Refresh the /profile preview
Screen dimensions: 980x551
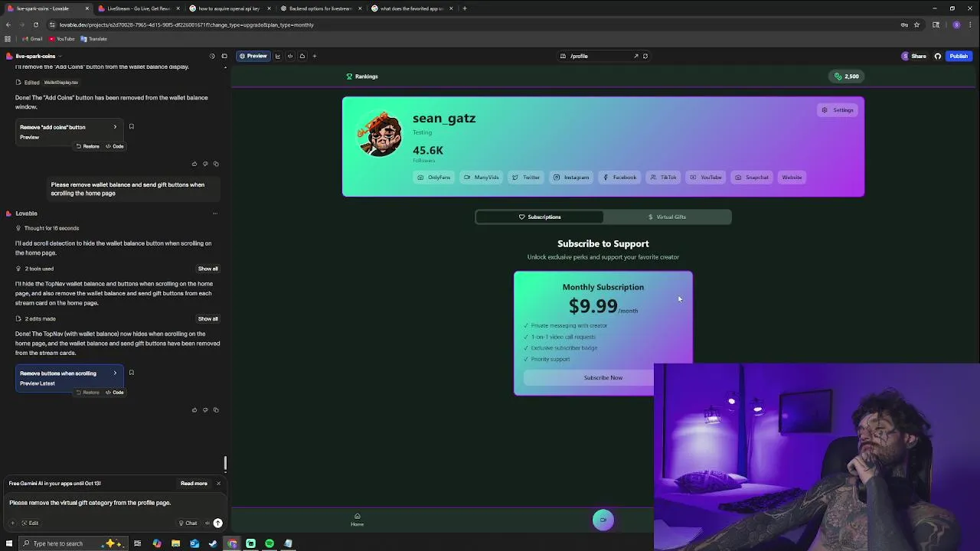point(645,56)
